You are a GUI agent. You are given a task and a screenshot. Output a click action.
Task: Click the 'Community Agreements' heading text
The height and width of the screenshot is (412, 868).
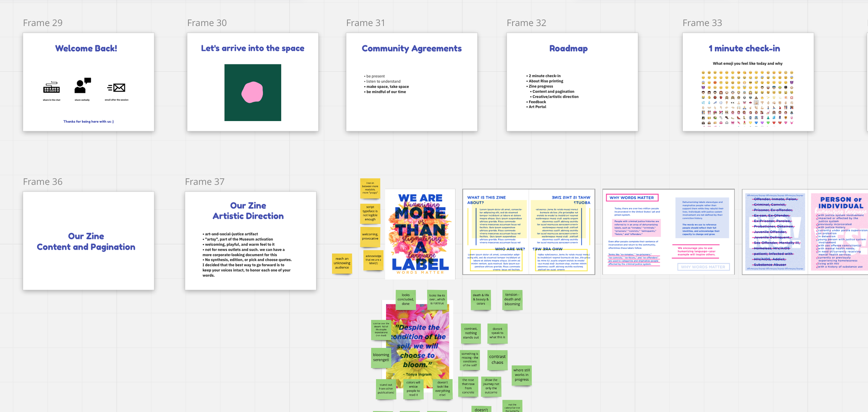[411, 49]
